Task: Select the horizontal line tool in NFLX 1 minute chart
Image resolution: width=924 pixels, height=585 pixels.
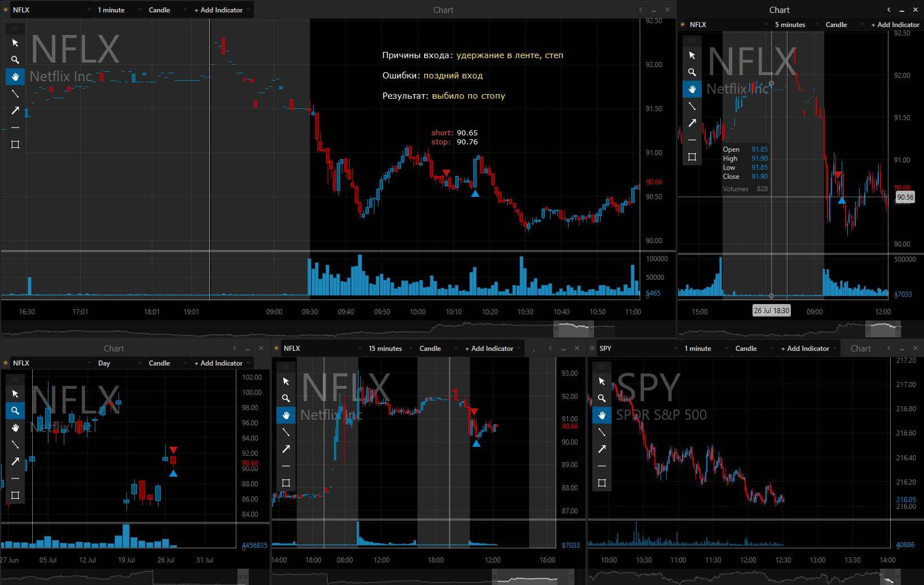Action: pos(15,127)
